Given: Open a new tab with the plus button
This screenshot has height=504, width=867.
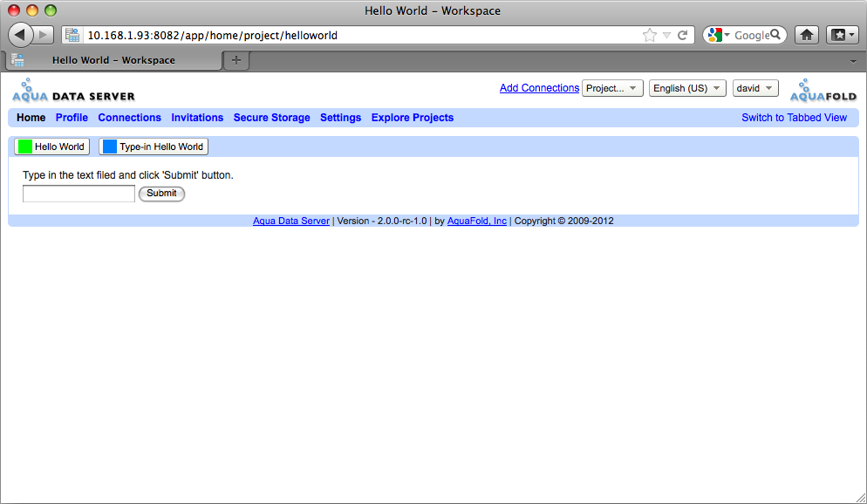Looking at the screenshot, I should [x=236, y=60].
